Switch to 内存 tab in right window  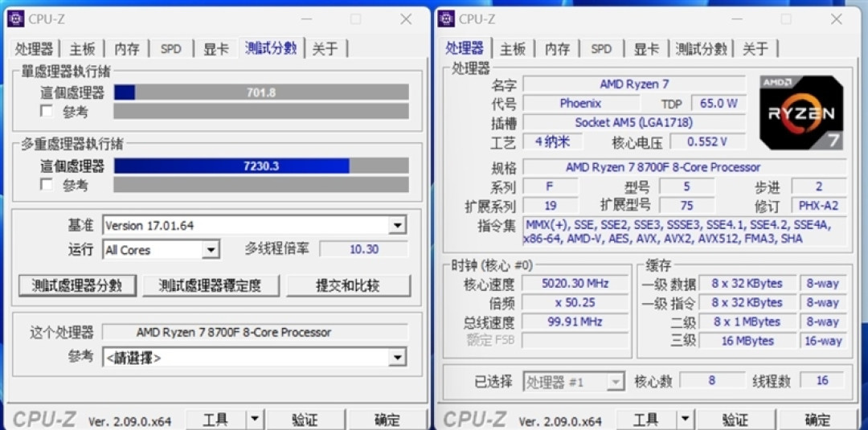coord(557,49)
